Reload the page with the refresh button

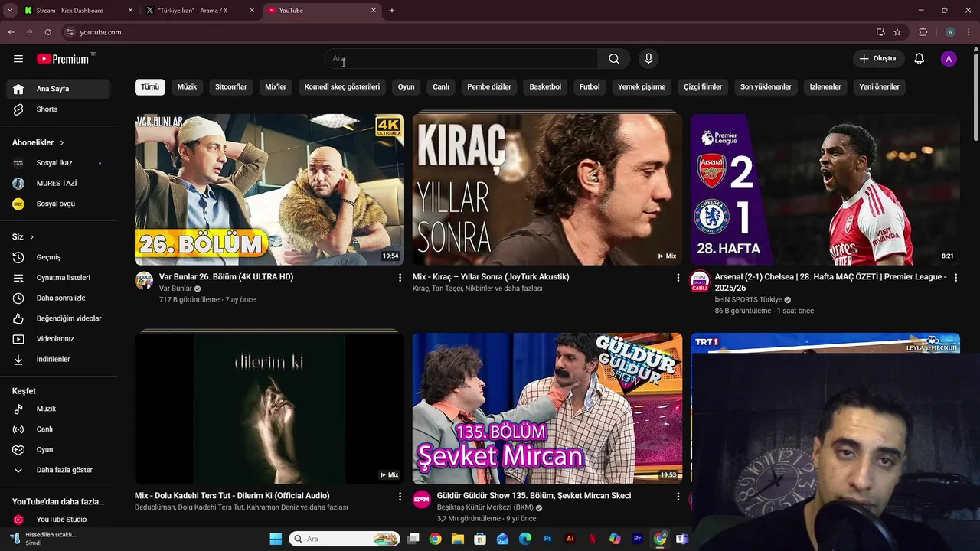pyautogui.click(x=47, y=32)
